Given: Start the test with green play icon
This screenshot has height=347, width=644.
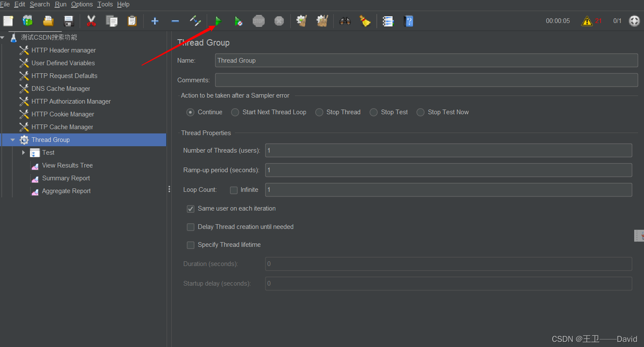Looking at the screenshot, I should coord(218,21).
